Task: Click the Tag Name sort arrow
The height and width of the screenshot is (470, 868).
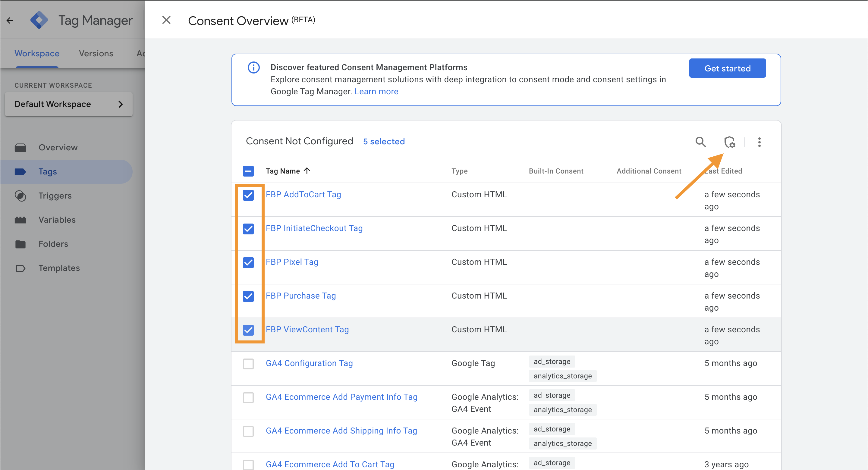Action: [x=307, y=171]
